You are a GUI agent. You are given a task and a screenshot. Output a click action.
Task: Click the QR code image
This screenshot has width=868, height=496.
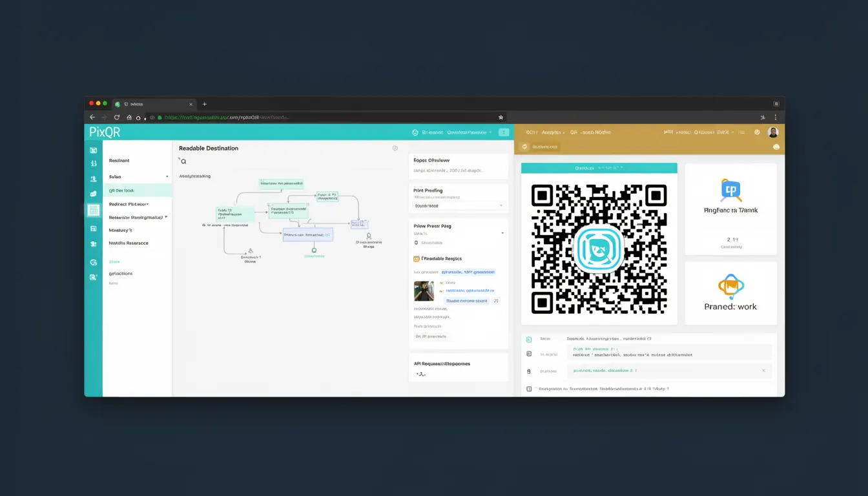[599, 249]
